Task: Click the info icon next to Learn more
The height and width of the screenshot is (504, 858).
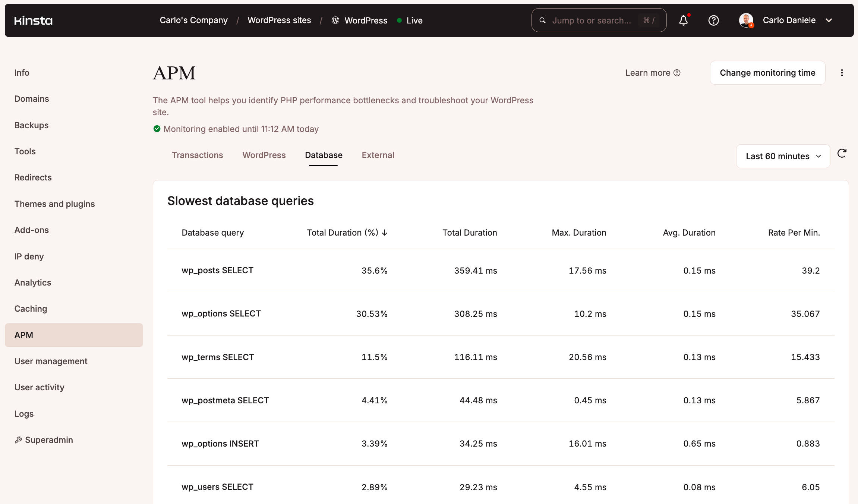Action: click(x=677, y=73)
